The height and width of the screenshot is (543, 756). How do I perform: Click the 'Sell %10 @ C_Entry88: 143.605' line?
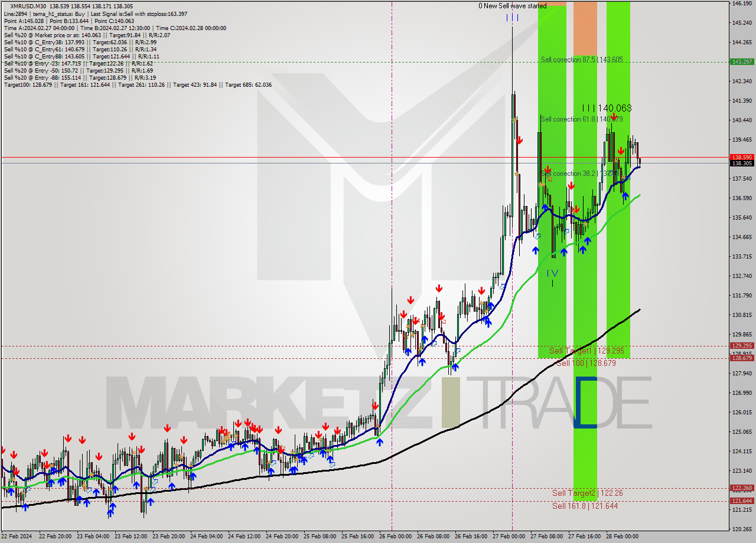[81, 56]
